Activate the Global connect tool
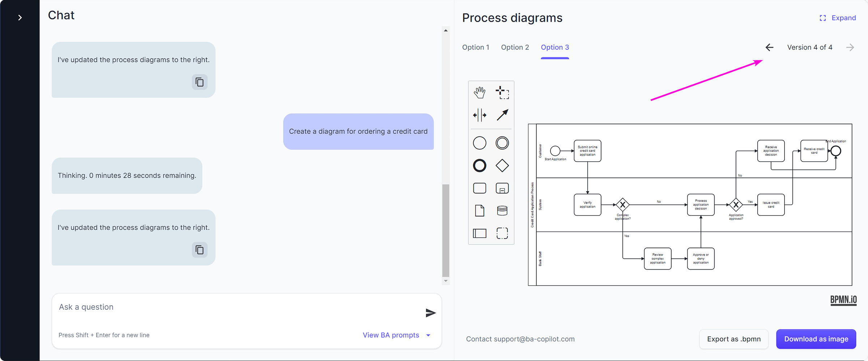The image size is (868, 361). [x=502, y=115]
